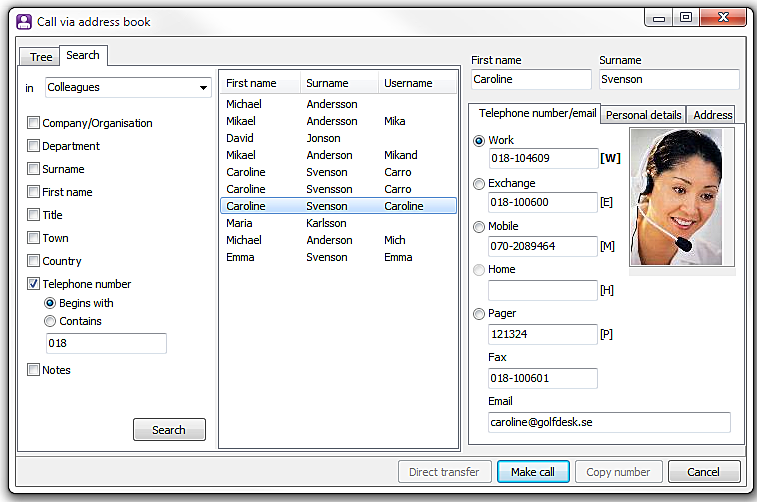Click the Mobile number field 070-2089464
The height and width of the screenshot is (502, 757).
click(x=543, y=246)
